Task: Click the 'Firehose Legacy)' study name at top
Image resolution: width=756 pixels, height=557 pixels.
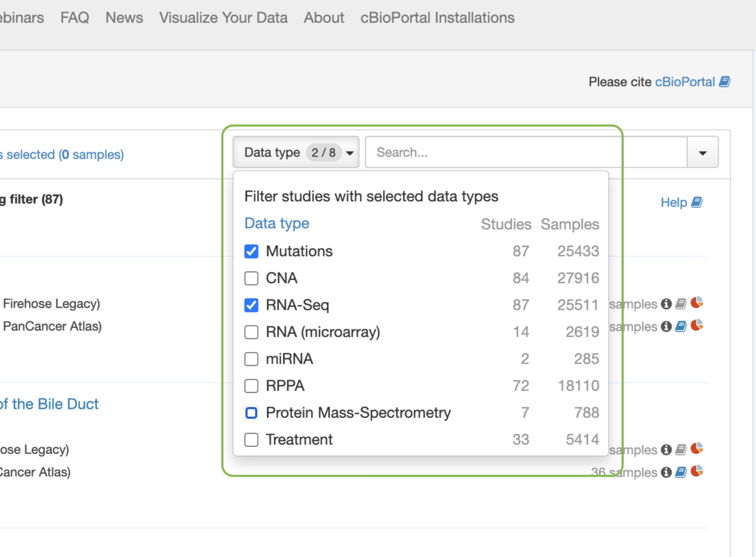Action: (52, 304)
